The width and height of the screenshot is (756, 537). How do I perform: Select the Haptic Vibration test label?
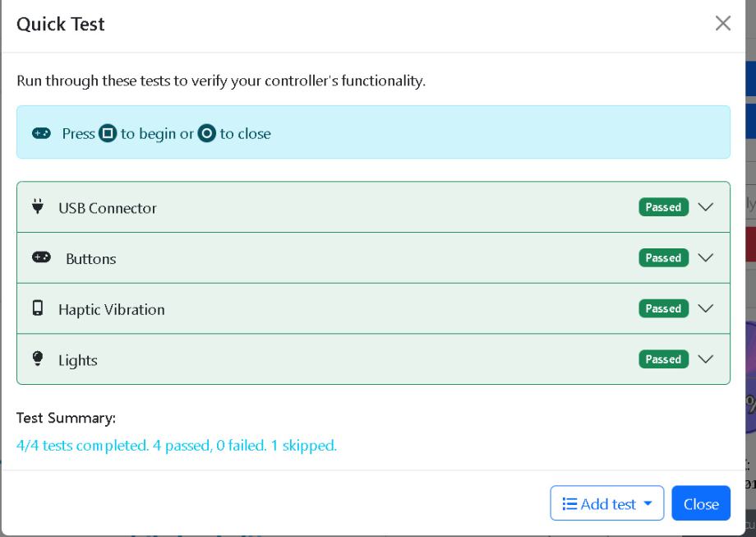pyautogui.click(x=111, y=310)
